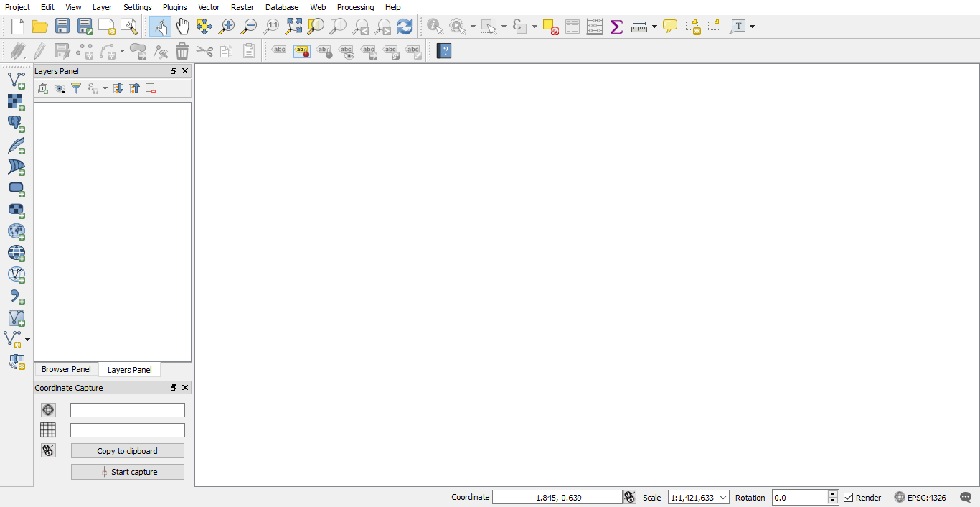This screenshot has width=980, height=507.
Task: Click Add WMS/WMTS Layer globe icon
Action: click(17, 231)
